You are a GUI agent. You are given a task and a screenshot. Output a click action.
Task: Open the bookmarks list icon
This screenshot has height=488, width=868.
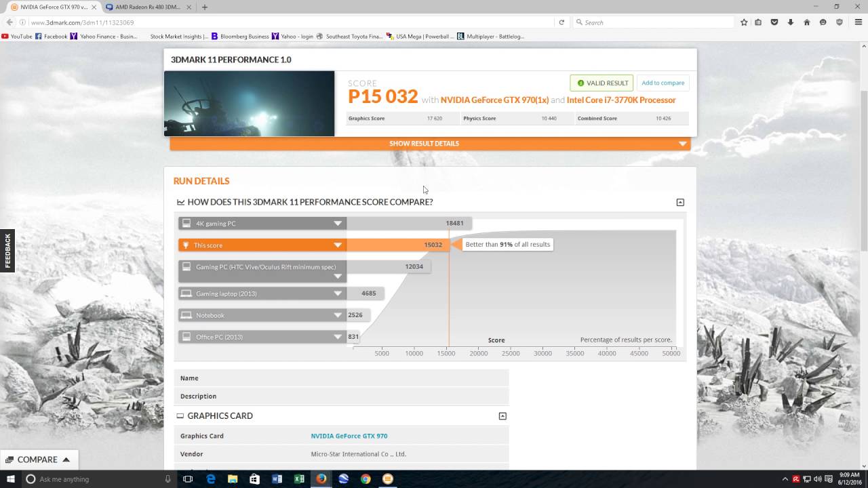coord(759,22)
